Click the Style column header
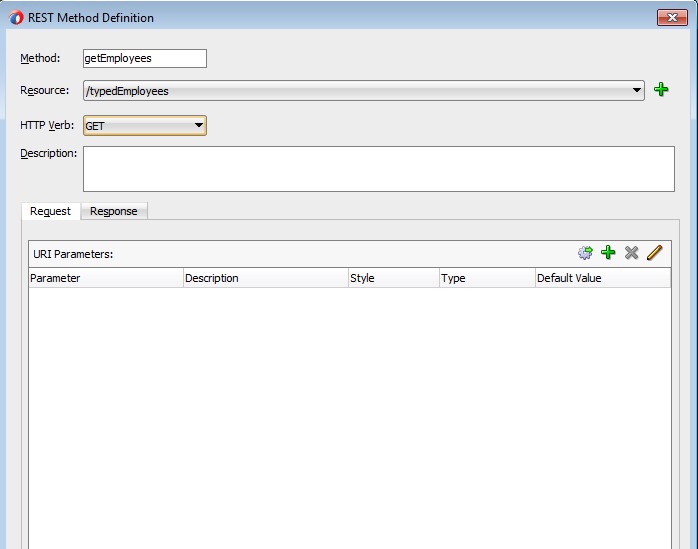The height and width of the screenshot is (549, 698). tap(392, 278)
